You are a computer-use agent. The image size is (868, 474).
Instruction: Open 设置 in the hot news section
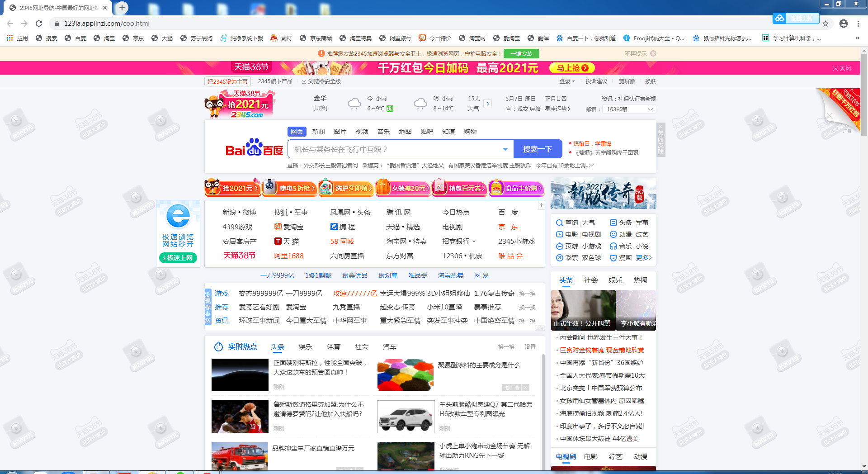[x=530, y=347]
